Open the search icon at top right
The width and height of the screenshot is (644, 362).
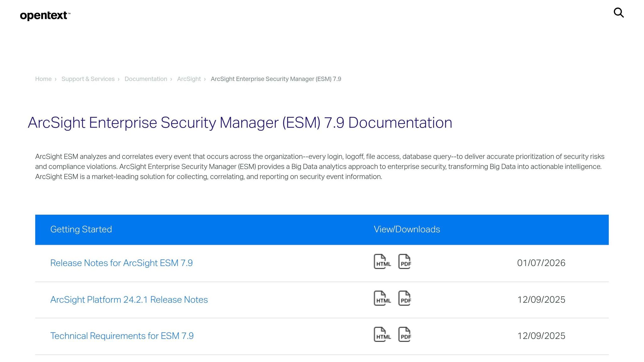pyautogui.click(x=619, y=13)
